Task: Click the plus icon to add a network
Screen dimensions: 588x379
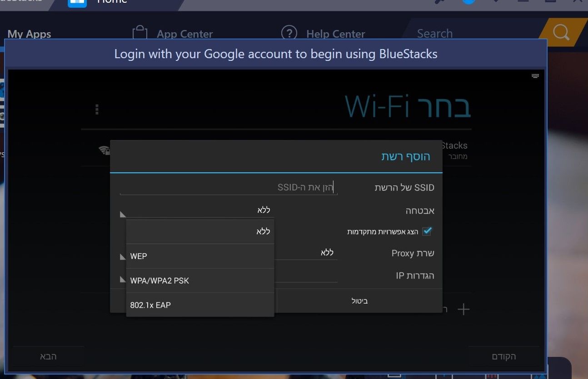Action: pos(463,310)
